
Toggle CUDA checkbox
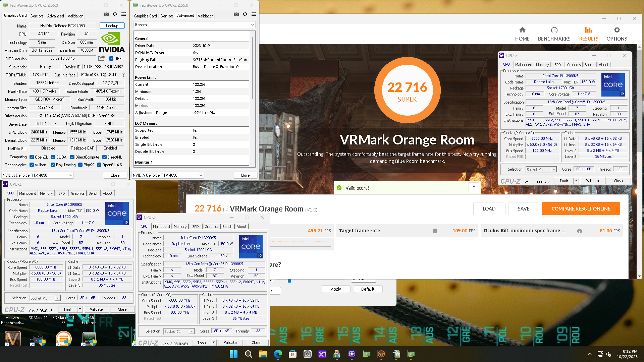pos(53,157)
